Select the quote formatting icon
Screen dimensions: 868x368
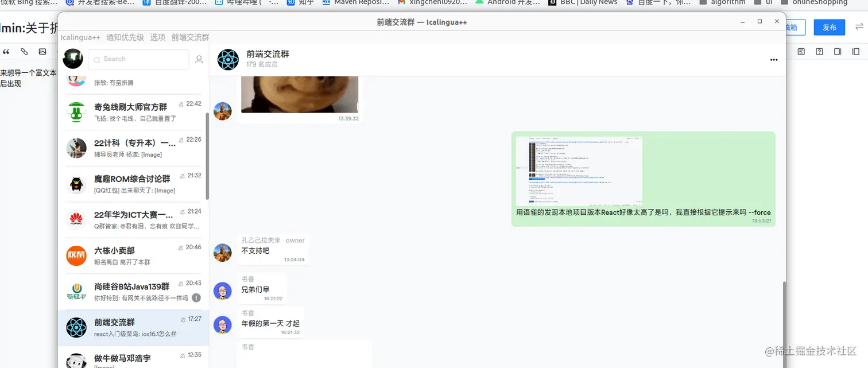[x=6, y=52]
